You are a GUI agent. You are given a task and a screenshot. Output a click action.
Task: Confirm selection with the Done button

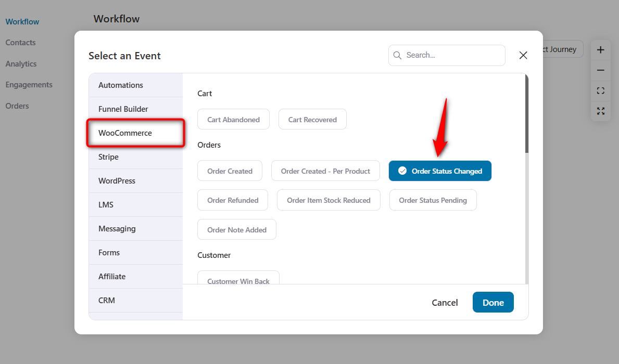click(x=493, y=302)
